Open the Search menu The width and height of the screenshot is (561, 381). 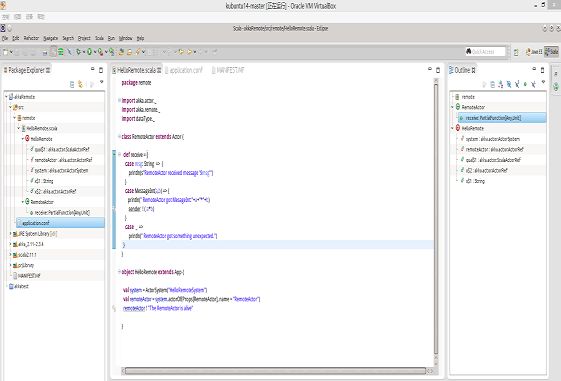[68, 38]
